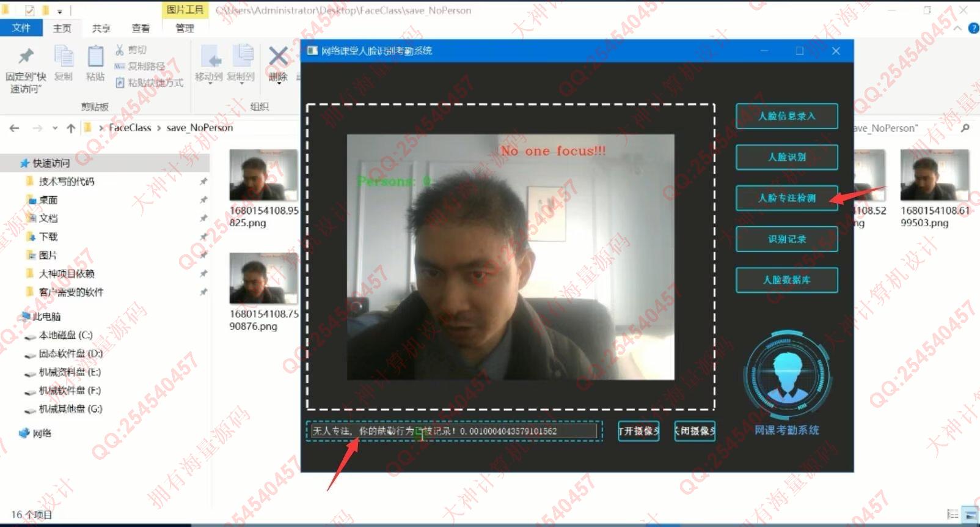The height and width of the screenshot is (527, 980).
Task: Select 此电脑 in the navigation pane
Action: point(41,316)
